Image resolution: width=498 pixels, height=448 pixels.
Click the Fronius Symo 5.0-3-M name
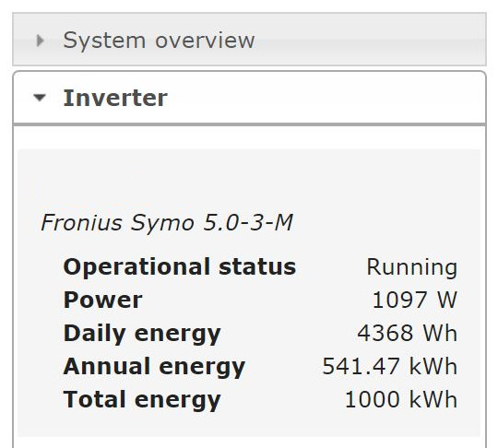(167, 222)
